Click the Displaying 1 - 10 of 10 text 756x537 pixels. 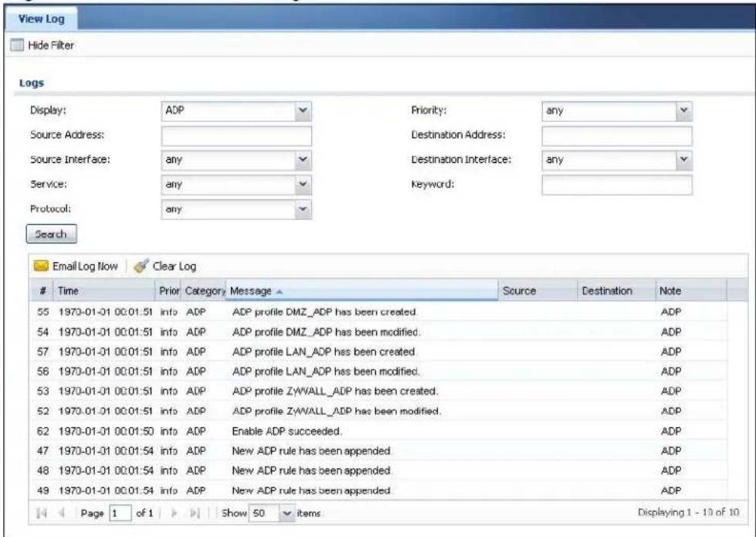point(689,512)
